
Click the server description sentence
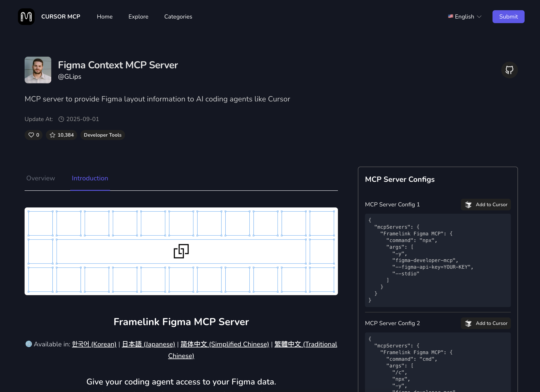pos(157,99)
